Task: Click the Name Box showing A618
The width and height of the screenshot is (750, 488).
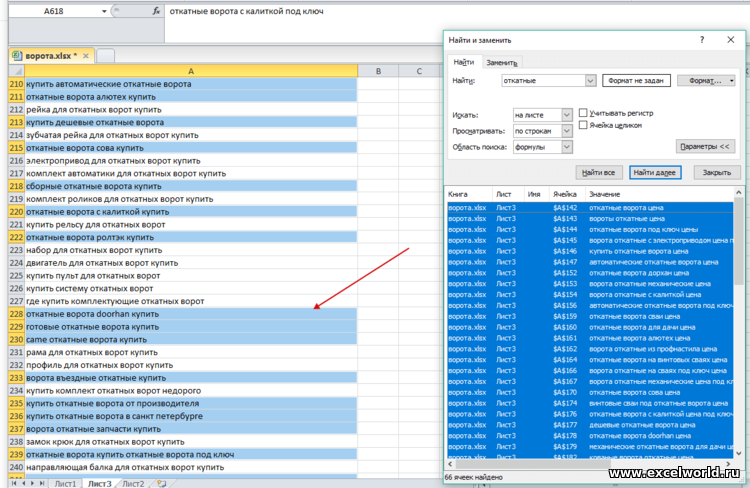Action: (54, 11)
